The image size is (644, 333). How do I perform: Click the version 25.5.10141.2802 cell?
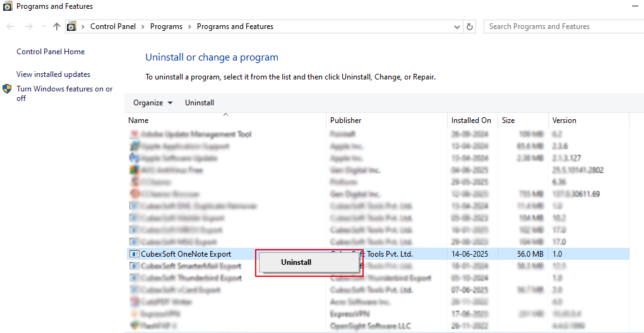(x=578, y=170)
